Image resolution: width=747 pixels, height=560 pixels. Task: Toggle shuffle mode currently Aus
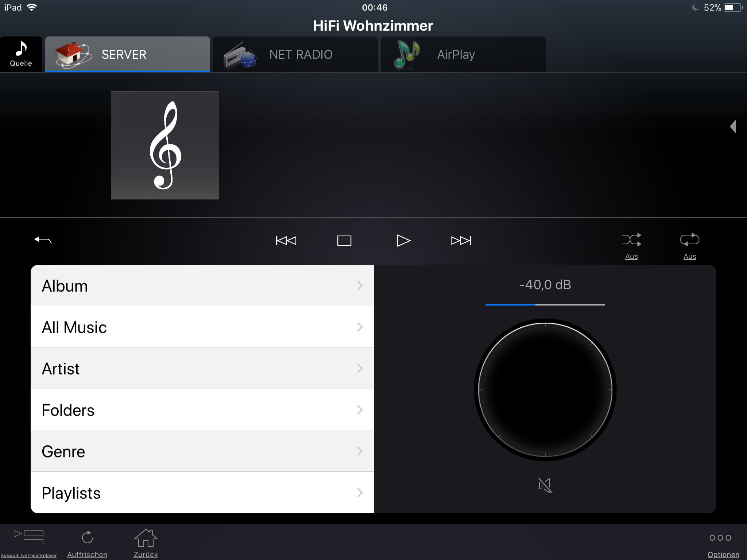tap(631, 240)
